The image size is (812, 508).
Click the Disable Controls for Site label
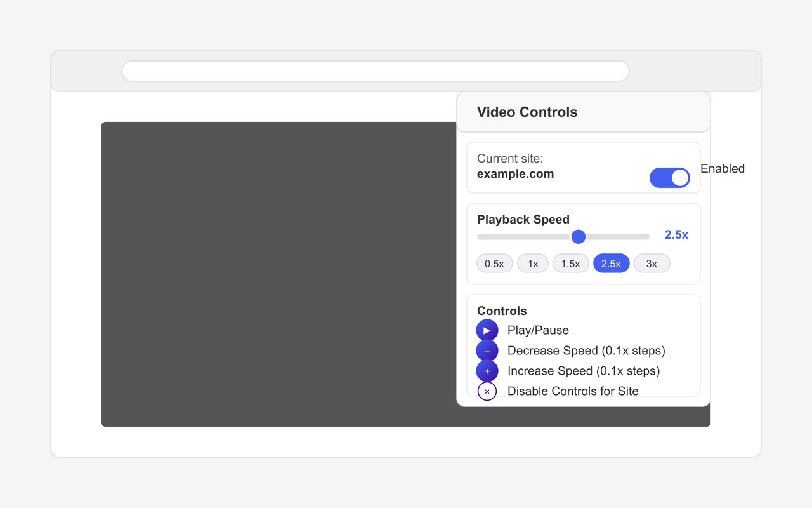pyautogui.click(x=573, y=391)
